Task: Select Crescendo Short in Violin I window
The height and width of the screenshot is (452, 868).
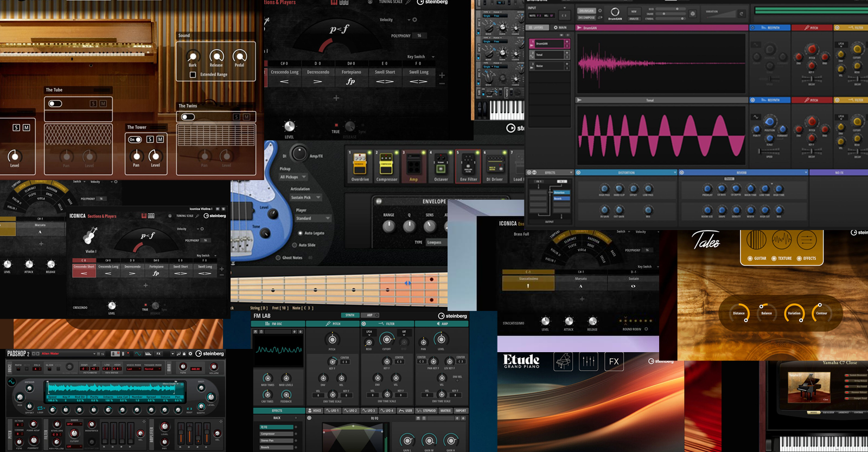Action: pyautogui.click(x=84, y=270)
